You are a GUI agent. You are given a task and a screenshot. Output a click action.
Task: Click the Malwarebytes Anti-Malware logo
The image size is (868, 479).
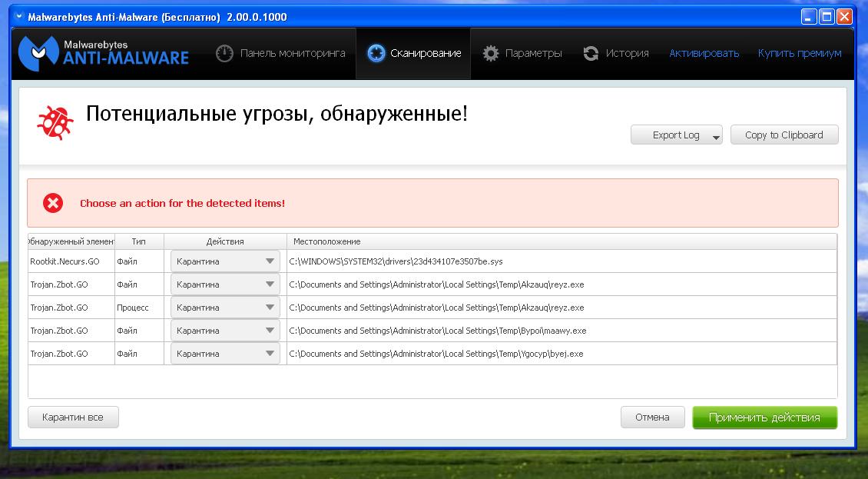104,52
